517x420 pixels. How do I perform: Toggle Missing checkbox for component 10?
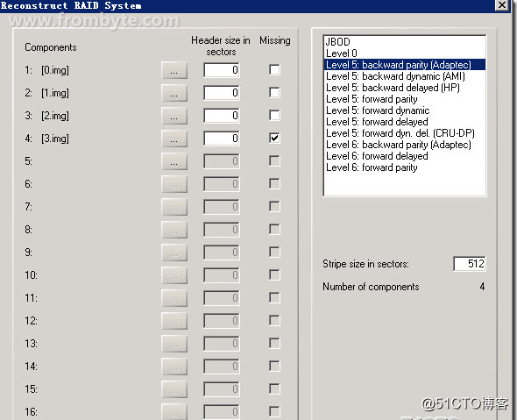[274, 274]
